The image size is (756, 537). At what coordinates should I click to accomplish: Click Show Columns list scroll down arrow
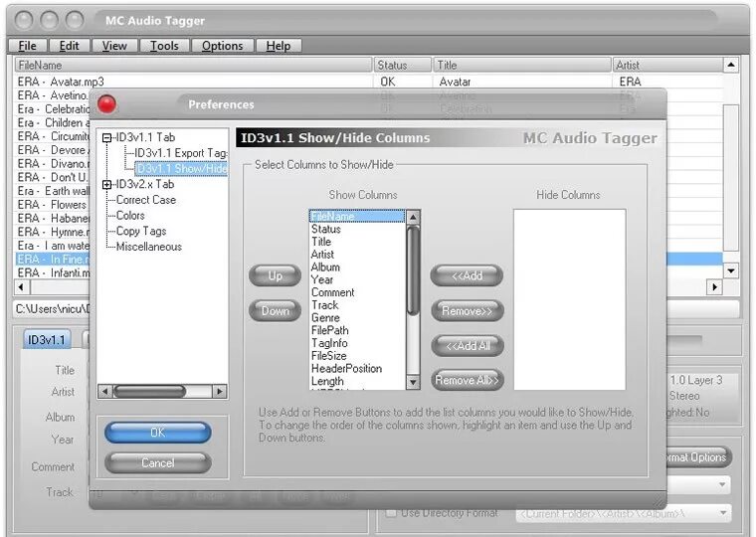point(413,382)
